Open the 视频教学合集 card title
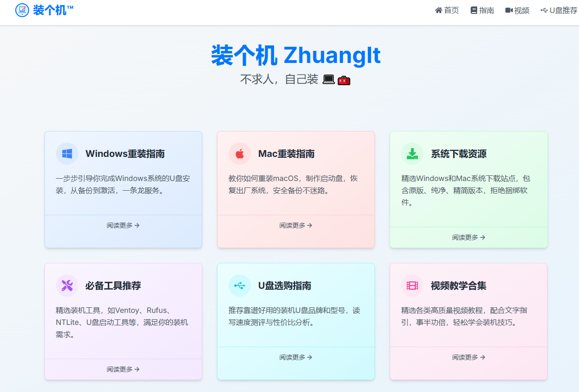 pyautogui.click(x=459, y=286)
